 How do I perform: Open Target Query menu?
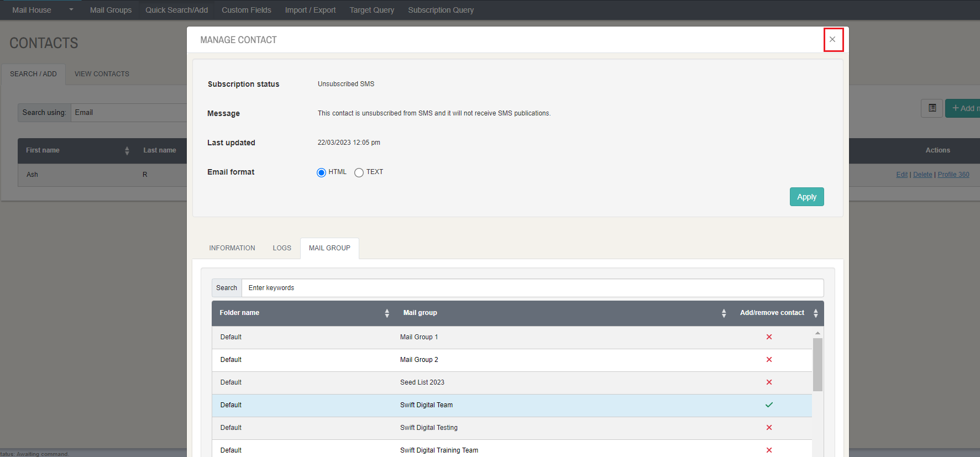[x=372, y=10]
